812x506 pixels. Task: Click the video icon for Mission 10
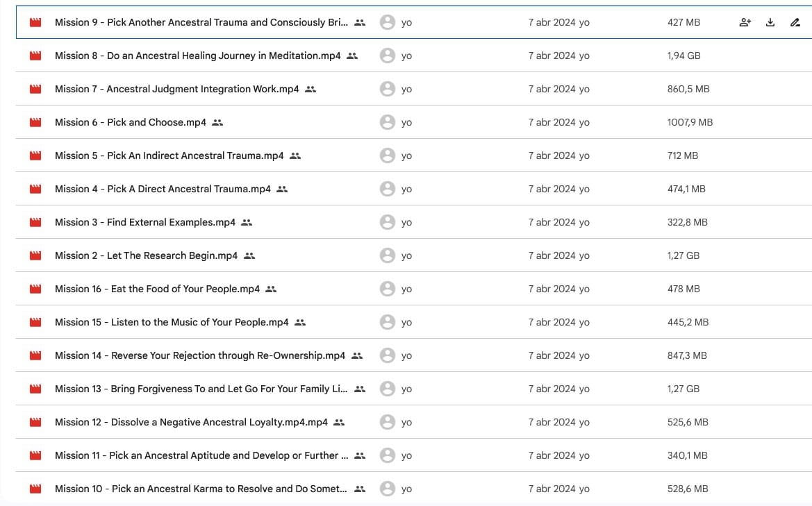[x=35, y=489]
